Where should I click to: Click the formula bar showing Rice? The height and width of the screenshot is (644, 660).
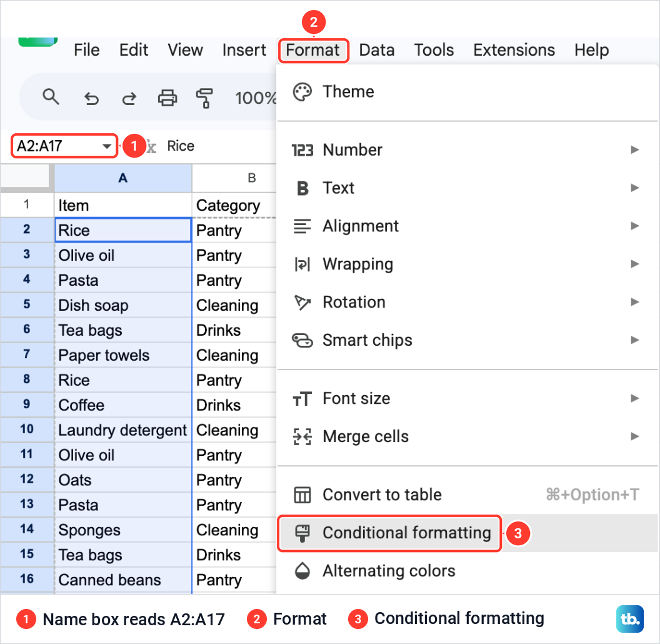coord(181,146)
